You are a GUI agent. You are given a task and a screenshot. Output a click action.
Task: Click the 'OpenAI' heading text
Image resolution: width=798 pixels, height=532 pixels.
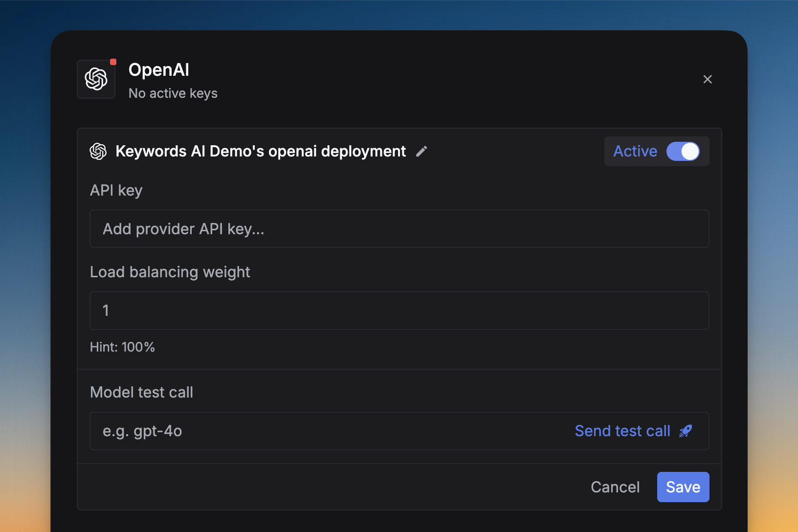click(159, 70)
